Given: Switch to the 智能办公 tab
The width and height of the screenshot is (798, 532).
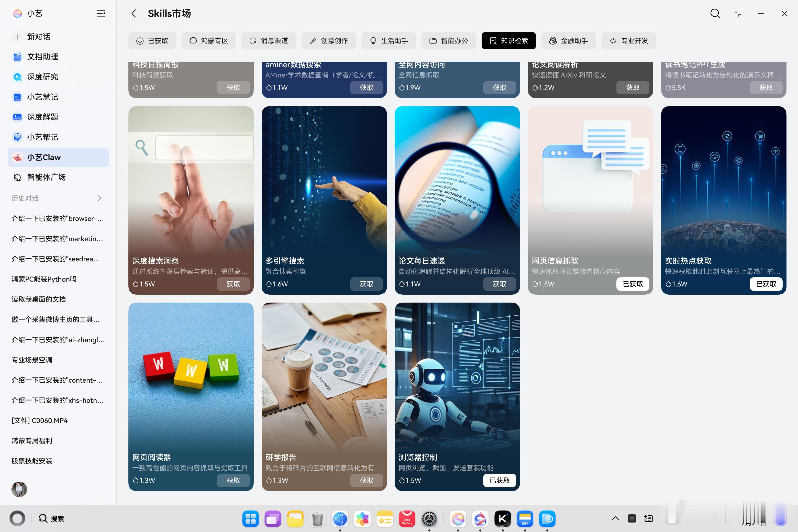Looking at the screenshot, I should tap(449, 41).
